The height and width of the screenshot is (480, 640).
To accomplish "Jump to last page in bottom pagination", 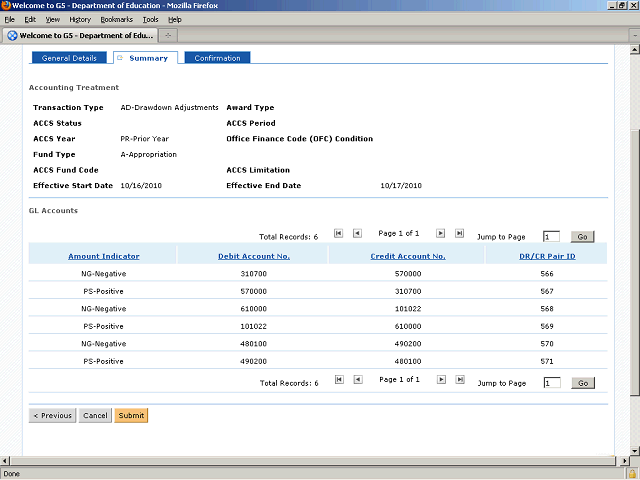I will tap(459, 380).
